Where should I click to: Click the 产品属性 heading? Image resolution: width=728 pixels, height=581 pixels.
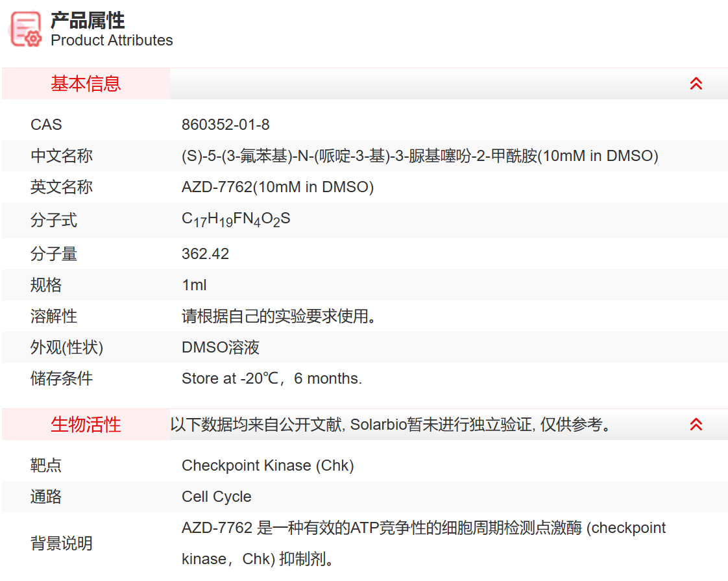[87, 21]
